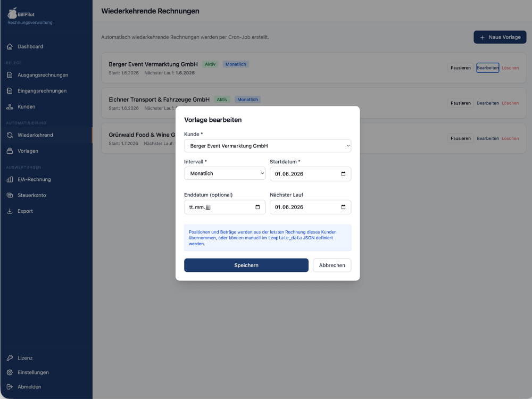
Task: Click the Berger Event Vermarktung GmbH card title
Action: pos(153,64)
